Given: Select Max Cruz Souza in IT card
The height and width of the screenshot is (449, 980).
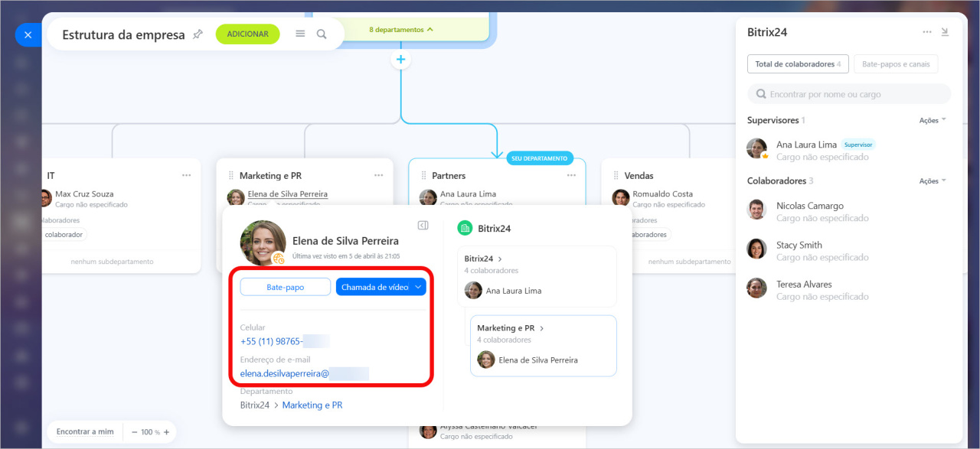Looking at the screenshot, I should (84, 194).
